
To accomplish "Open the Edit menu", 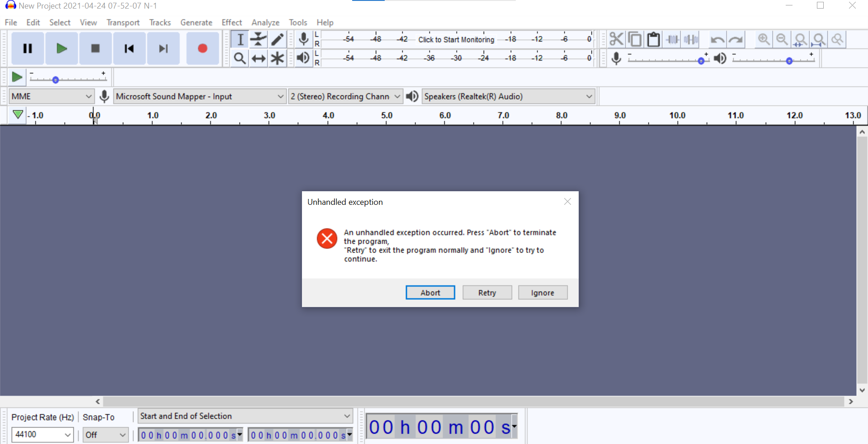I will pyautogui.click(x=33, y=22).
